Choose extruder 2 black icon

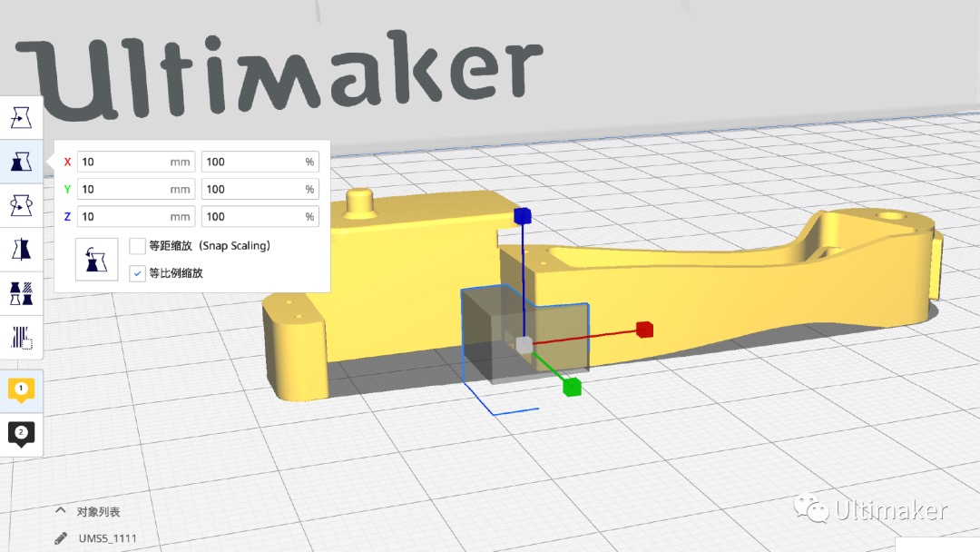pos(21,434)
